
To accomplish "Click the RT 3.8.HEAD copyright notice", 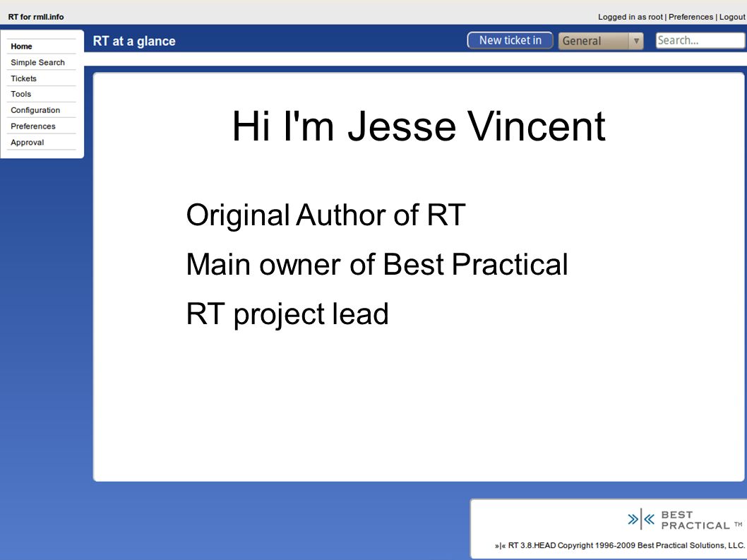I will (620, 545).
